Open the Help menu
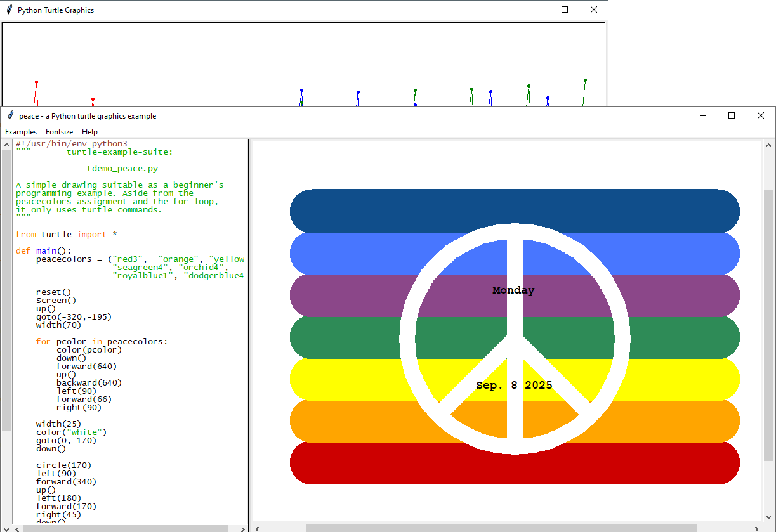Image resolution: width=776 pixels, height=532 pixels. coord(90,132)
